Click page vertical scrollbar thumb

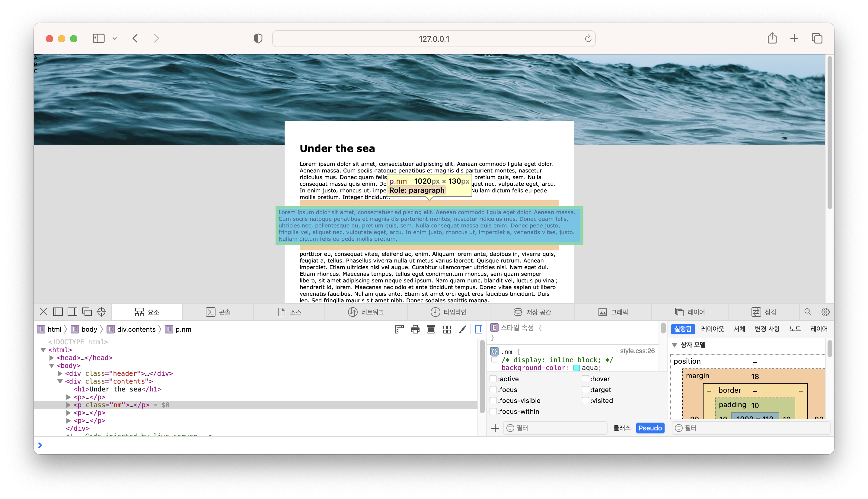pyautogui.click(x=829, y=132)
